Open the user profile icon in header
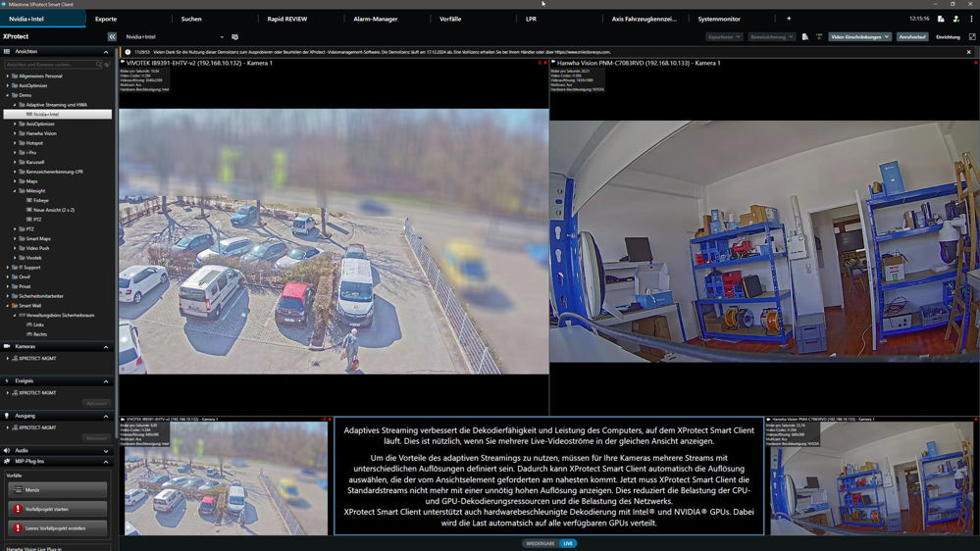The image size is (980, 551). pyautogui.click(x=956, y=19)
